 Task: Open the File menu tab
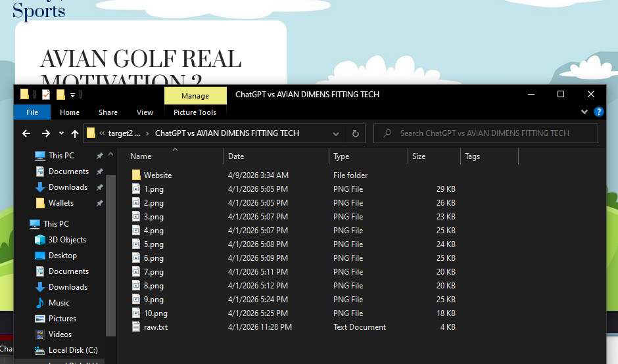pyautogui.click(x=32, y=112)
